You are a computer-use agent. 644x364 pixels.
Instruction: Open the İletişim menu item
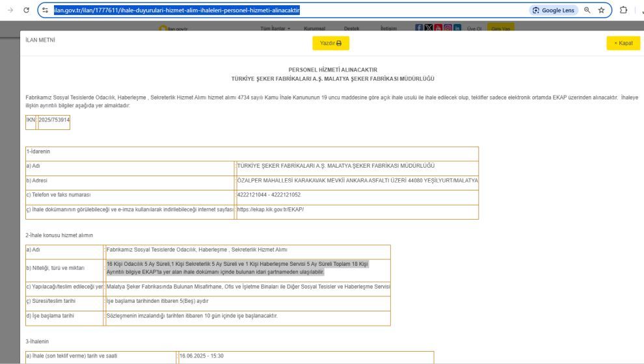tap(388, 29)
